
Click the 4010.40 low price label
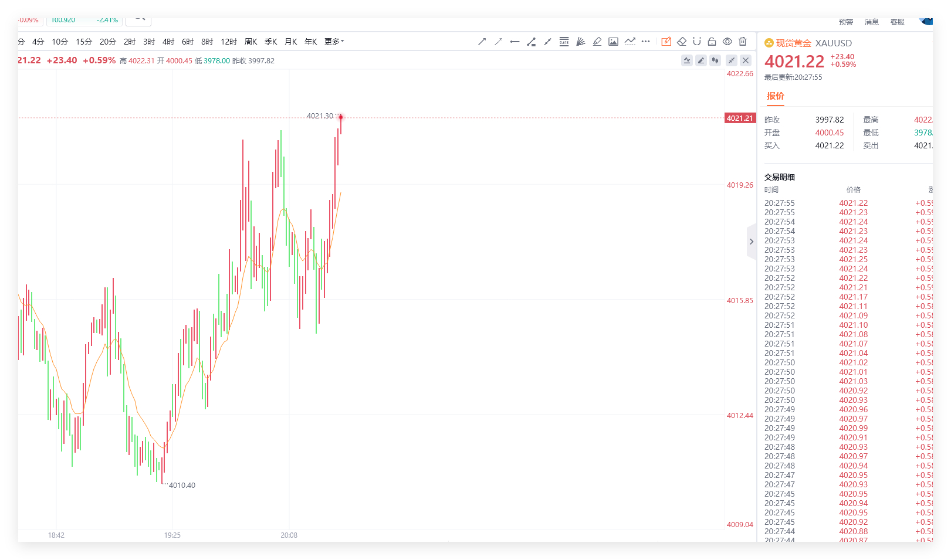tap(182, 485)
